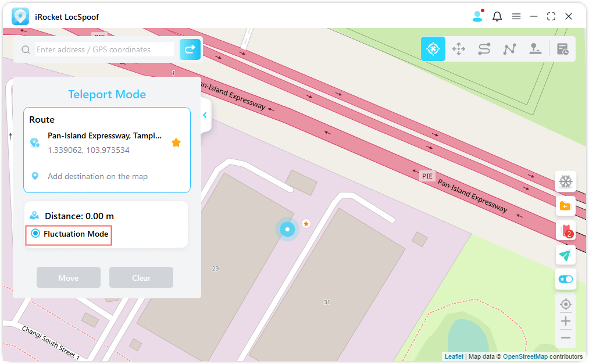Image resolution: width=589 pixels, height=364 pixels.
Task: Open the OpenStreetMap link
Action: [525, 356]
